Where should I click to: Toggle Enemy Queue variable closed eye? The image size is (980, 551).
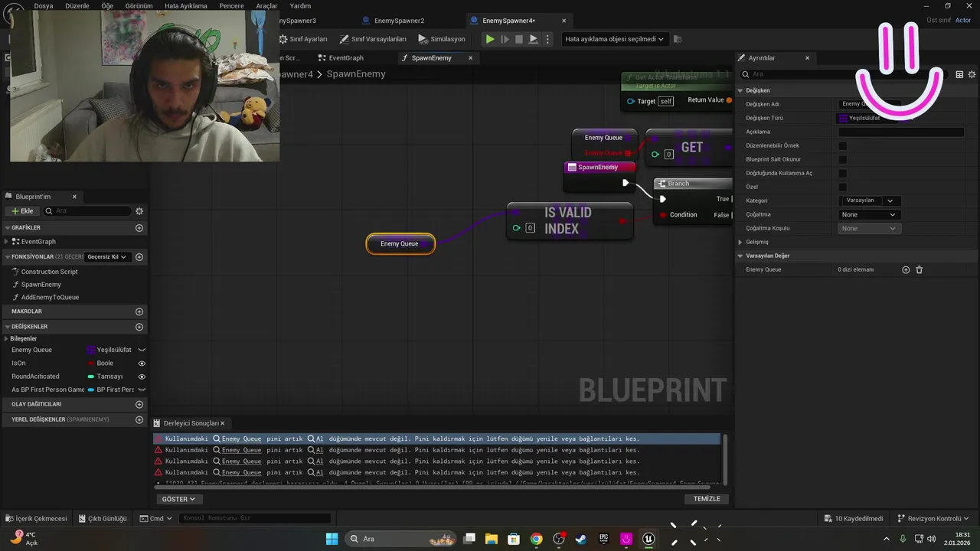click(x=142, y=350)
